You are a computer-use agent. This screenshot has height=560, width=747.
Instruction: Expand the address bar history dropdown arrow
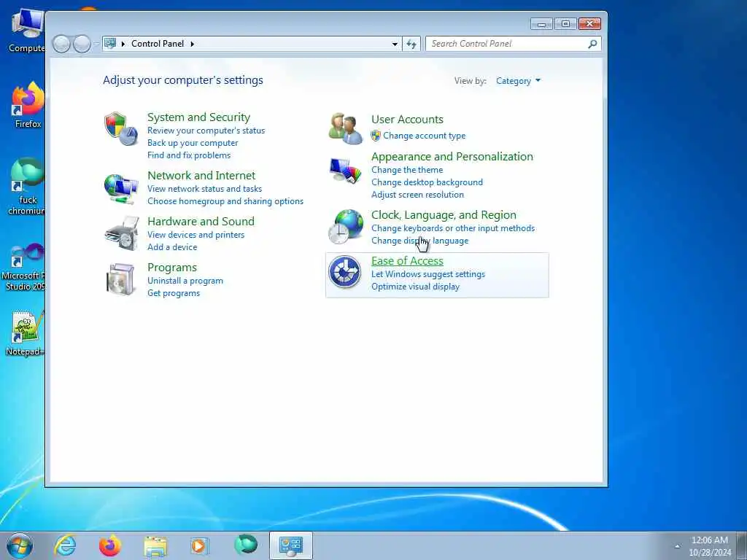click(395, 44)
